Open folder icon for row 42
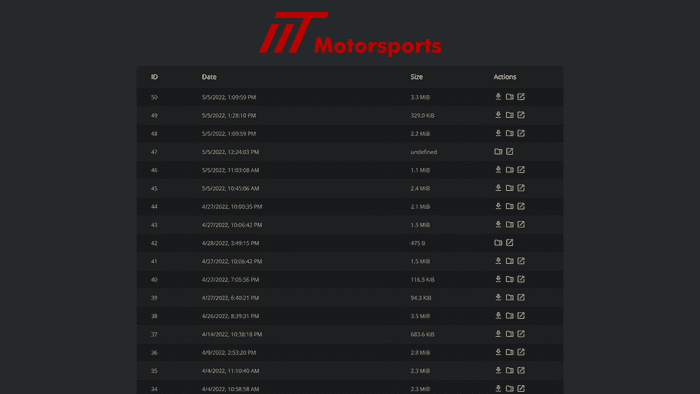This screenshot has width=700, height=394. (x=498, y=243)
